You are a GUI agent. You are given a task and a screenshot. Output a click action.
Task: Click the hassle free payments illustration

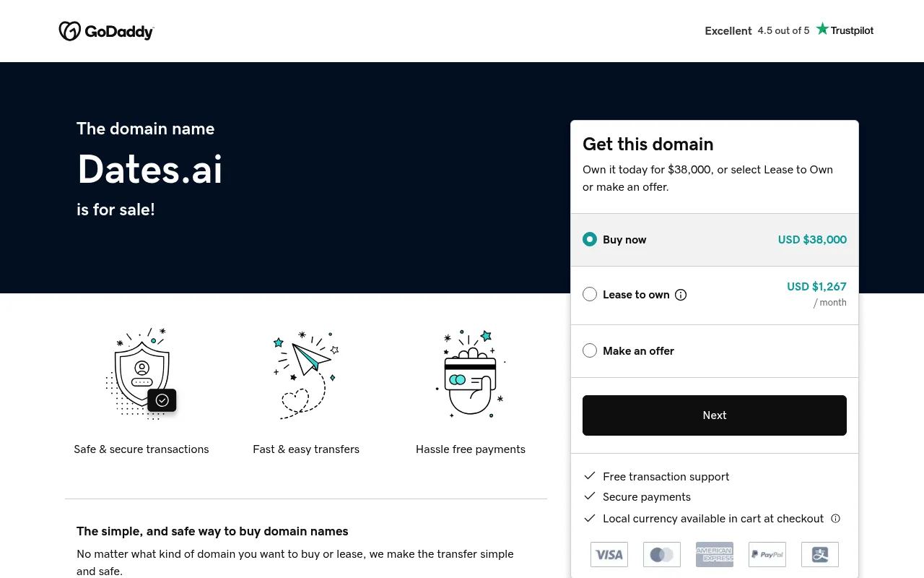pyautogui.click(x=471, y=373)
